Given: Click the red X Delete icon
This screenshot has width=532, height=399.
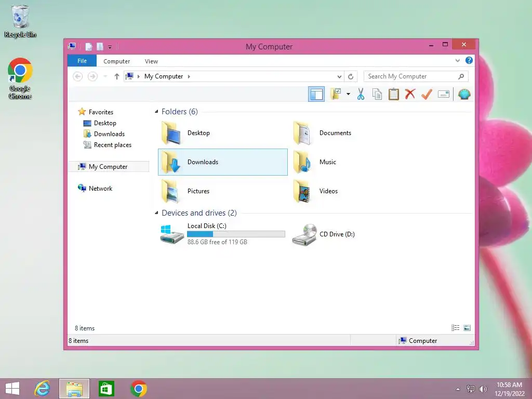Looking at the screenshot, I should (410, 94).
